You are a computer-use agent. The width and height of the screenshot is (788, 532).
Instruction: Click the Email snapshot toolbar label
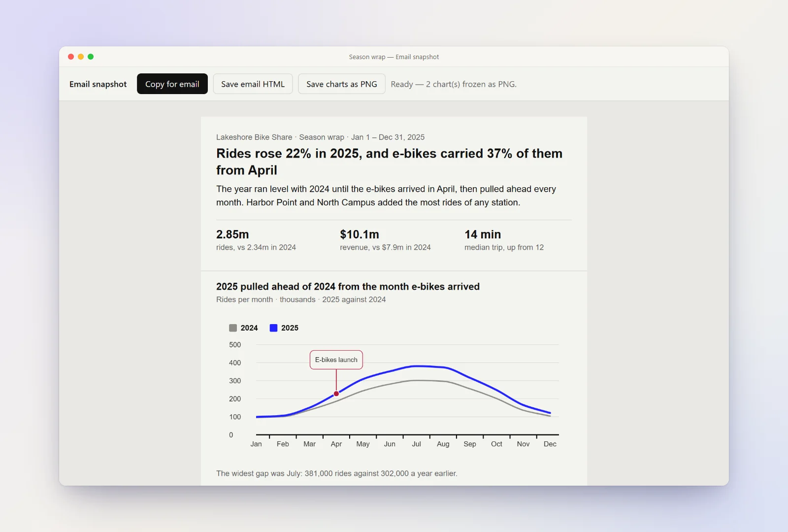coord(98,84)
